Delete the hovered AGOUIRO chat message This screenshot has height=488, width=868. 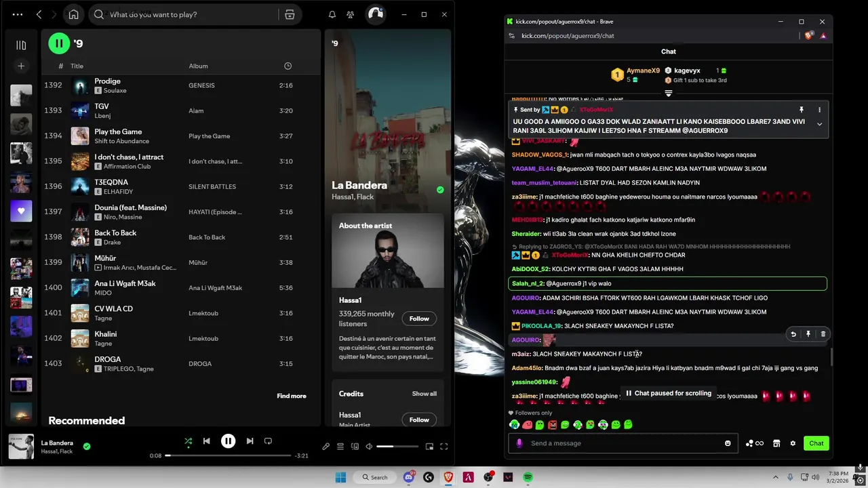[x=823, y=333]
